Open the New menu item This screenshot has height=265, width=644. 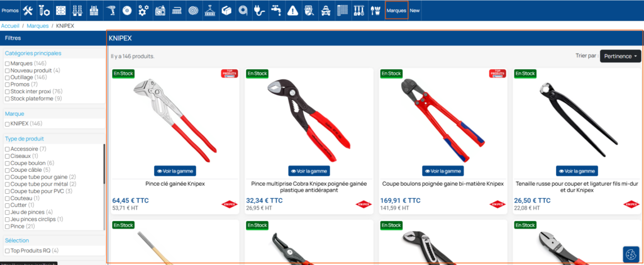pyautogui.click(x=415, y=11)
